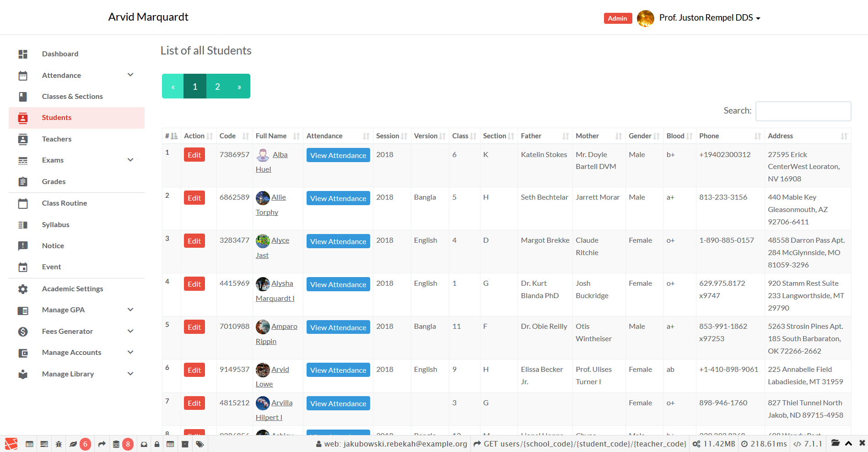The width and height of the screenshot is (868, 452).
Task: Click the Arvid Marquardt header title
Action: [x=148, y=17]
